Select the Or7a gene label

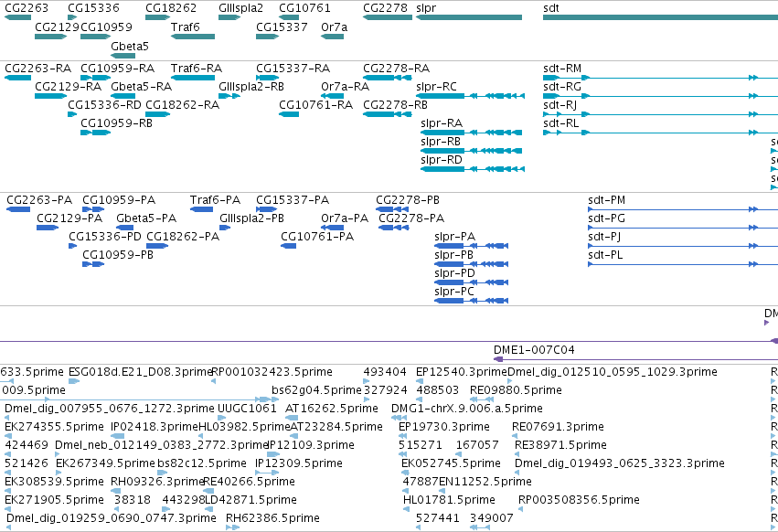pos(334,27)
